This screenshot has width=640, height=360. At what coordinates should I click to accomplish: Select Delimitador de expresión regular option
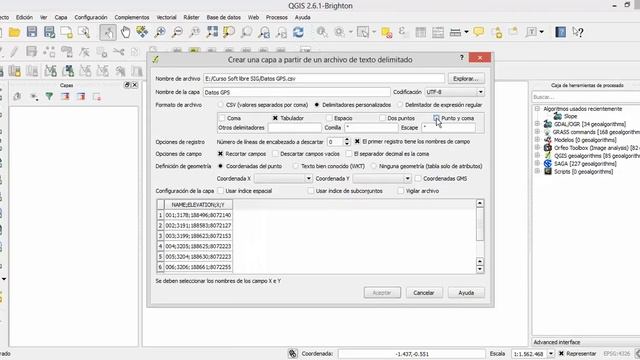[x=400, y=105]
